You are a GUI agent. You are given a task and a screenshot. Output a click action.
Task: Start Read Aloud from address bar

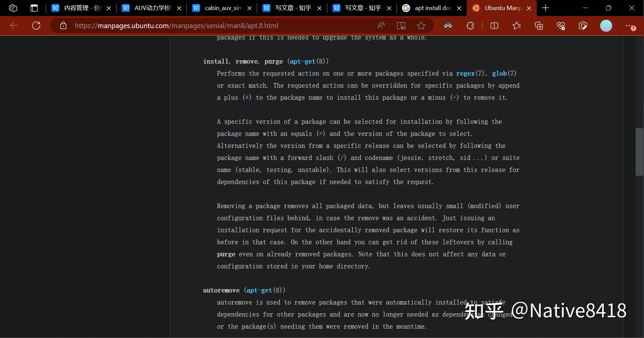click(381, 26)
